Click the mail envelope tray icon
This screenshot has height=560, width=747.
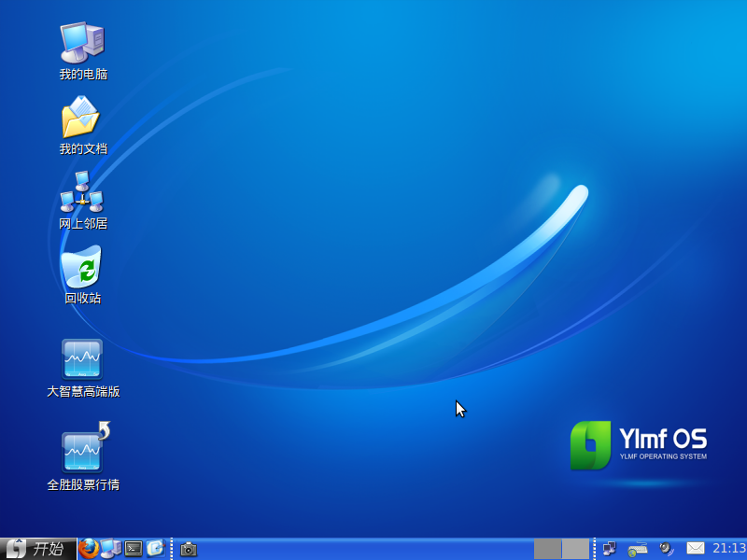pos(696,549)
